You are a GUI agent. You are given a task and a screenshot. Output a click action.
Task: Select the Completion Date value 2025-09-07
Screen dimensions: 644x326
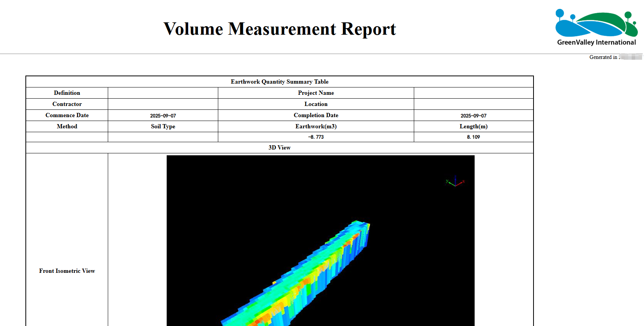pos(473,116)
